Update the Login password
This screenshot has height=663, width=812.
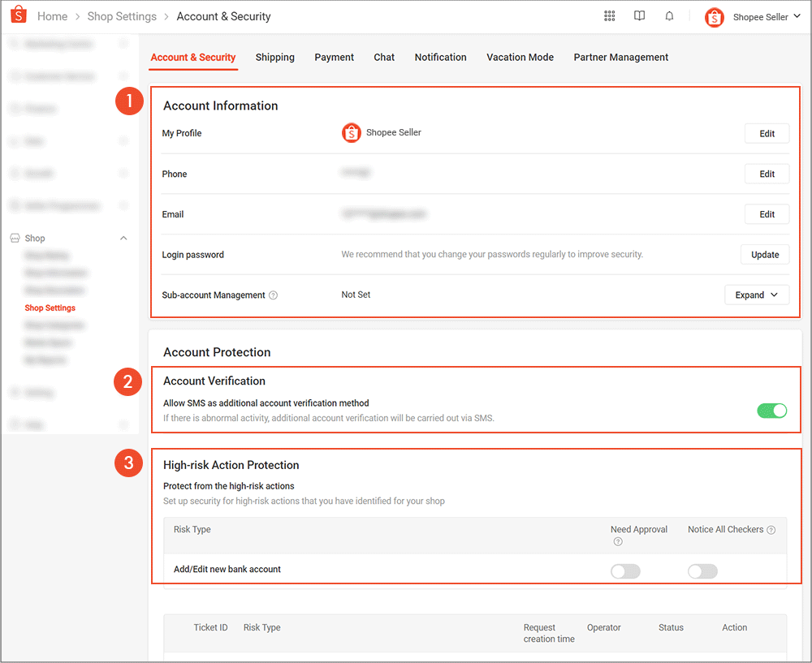(764, 254)
